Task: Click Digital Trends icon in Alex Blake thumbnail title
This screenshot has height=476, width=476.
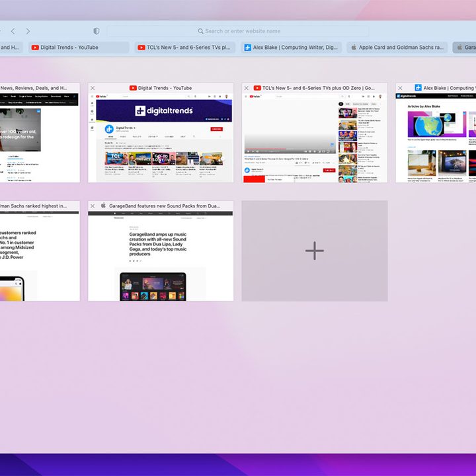Action: coord(418,88)
